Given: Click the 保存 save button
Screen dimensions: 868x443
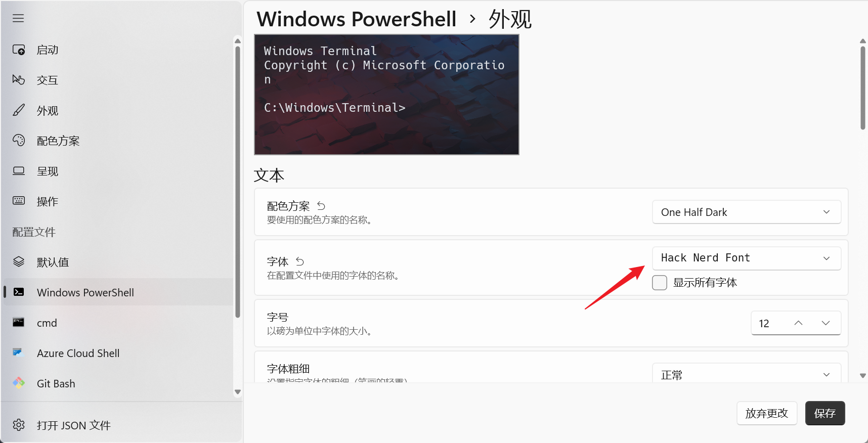Looking at the screenshot, I should pyautogui.click(x=825, y=413).
